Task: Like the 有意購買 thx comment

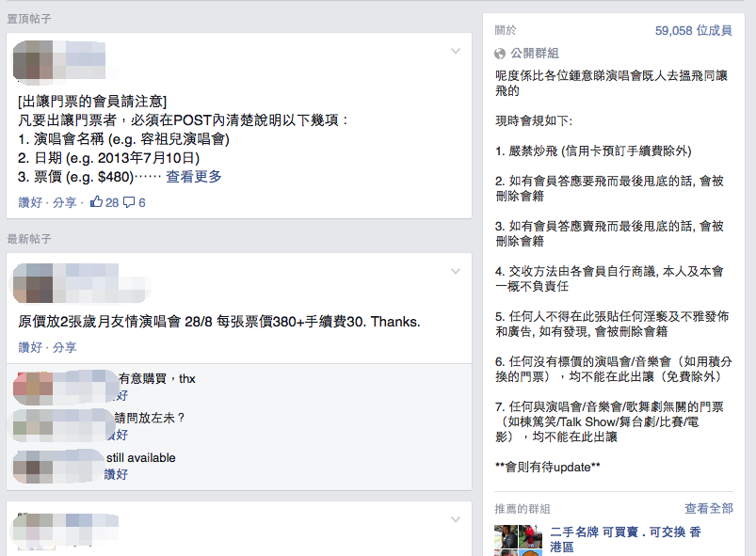Action: pyautogui.click(x=122, y=395)
